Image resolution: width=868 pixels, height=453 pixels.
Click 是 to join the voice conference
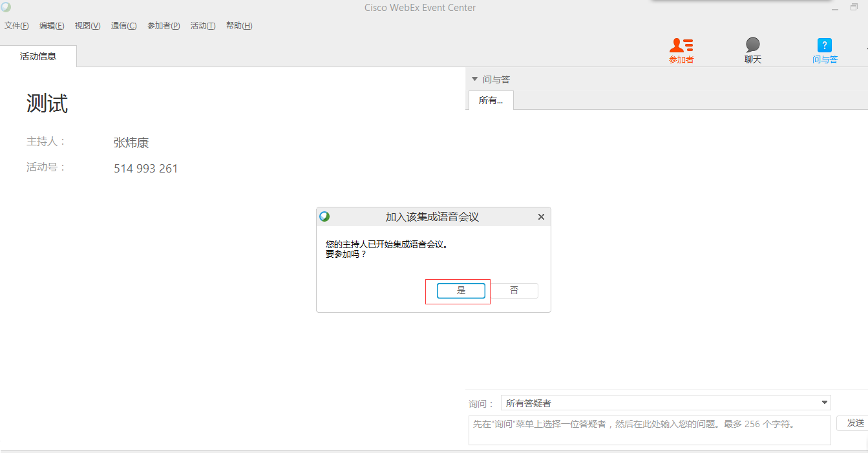pos(461,291)
